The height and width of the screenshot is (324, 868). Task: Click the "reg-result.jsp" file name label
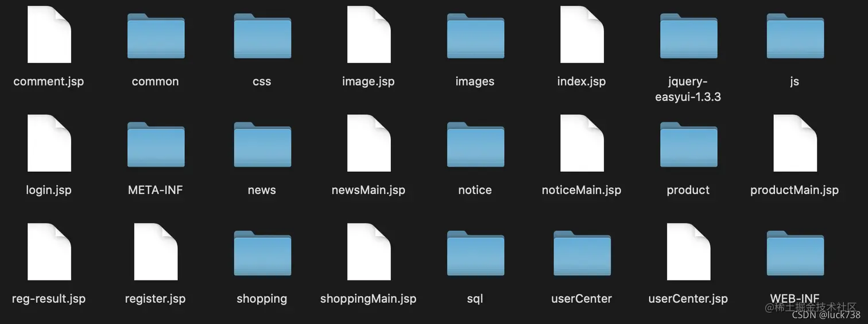49,299
